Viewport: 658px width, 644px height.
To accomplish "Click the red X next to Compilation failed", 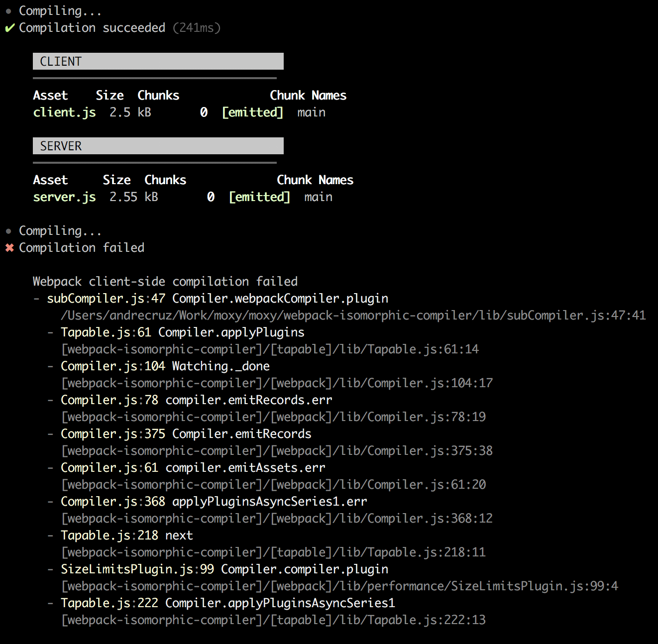I will click(9, 248).
